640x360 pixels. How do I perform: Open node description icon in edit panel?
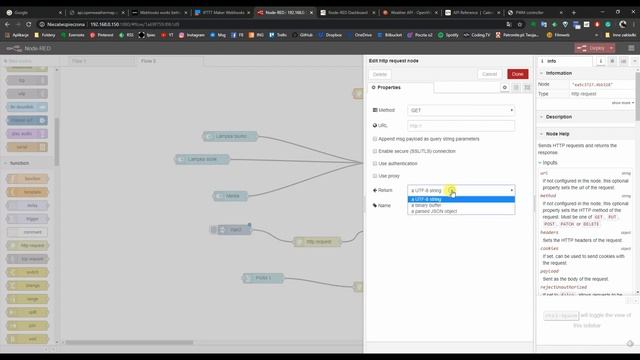pyautogui.click(x=516, y=87)
